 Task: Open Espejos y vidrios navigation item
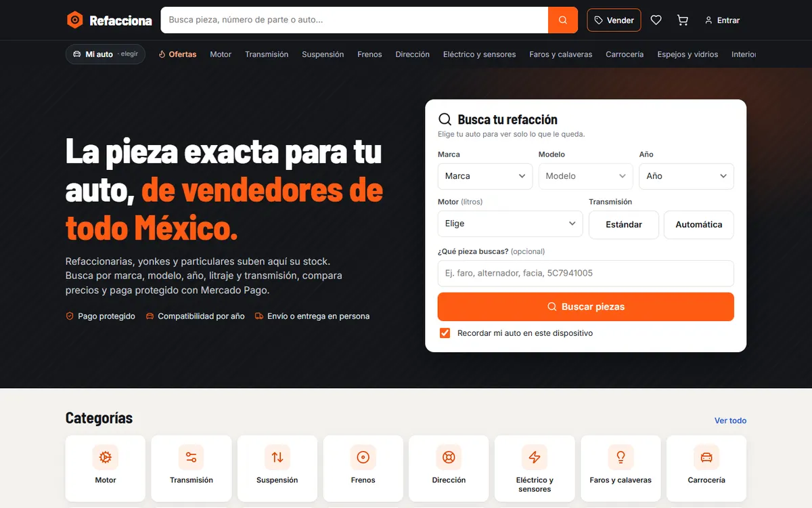point(687,54)
